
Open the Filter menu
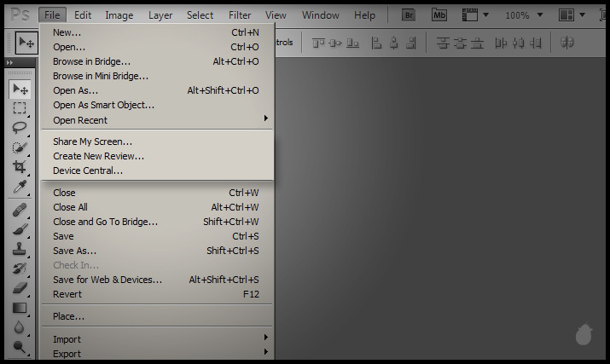pos(240,15)
